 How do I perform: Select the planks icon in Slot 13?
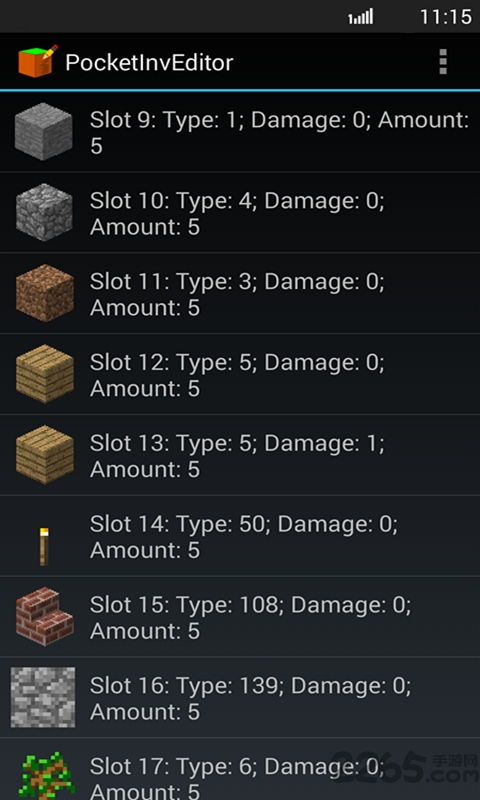click(x=44, y=455)
